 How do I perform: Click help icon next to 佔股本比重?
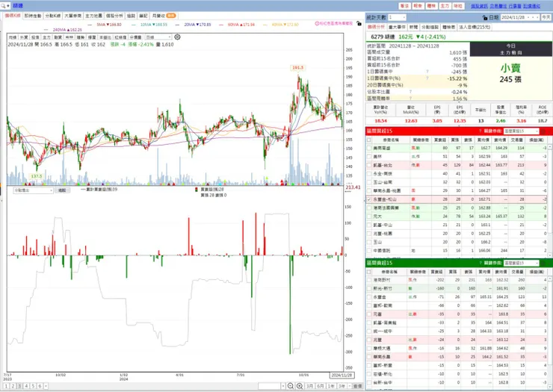click(410, 92)
